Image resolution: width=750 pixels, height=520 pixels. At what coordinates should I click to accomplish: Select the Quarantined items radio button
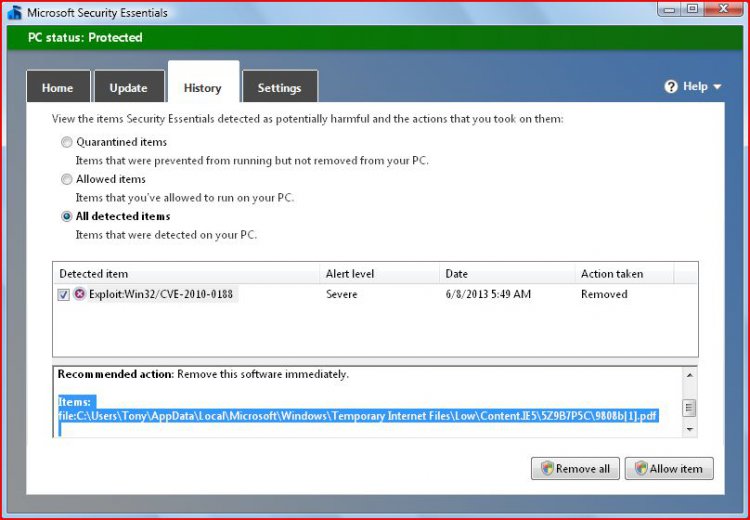66,142
